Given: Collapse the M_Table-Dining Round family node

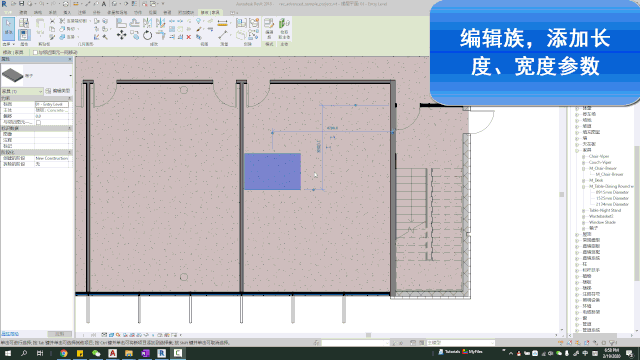Looking at the screenshot, I should [584, 186].
